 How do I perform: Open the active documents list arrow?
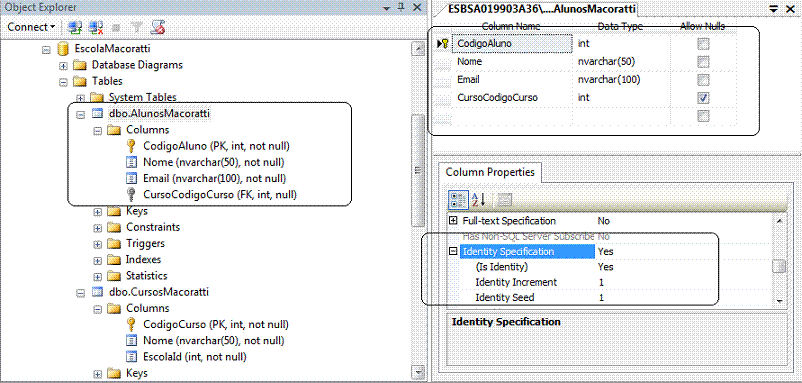[x=773, y=9]
